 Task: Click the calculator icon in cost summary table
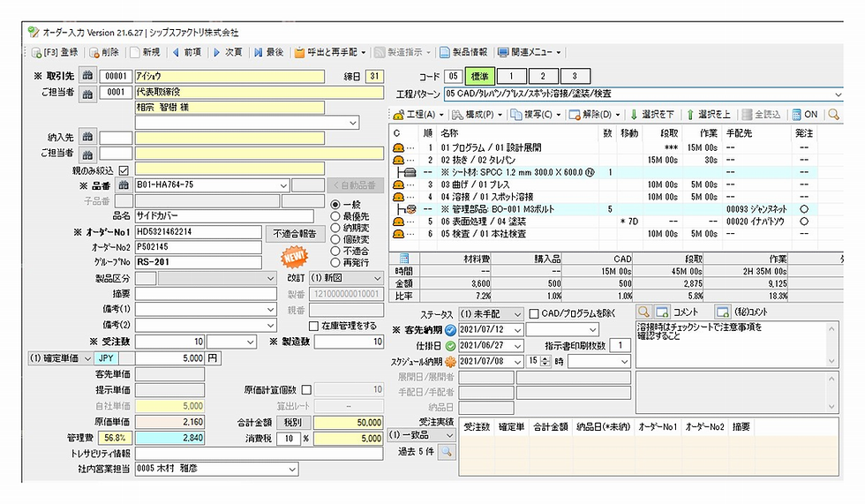404,259
